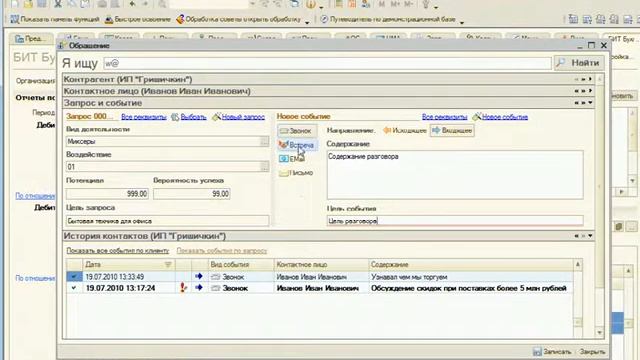
Task: Open the 'Воздействие' field selection button
Action: [264, 167]
